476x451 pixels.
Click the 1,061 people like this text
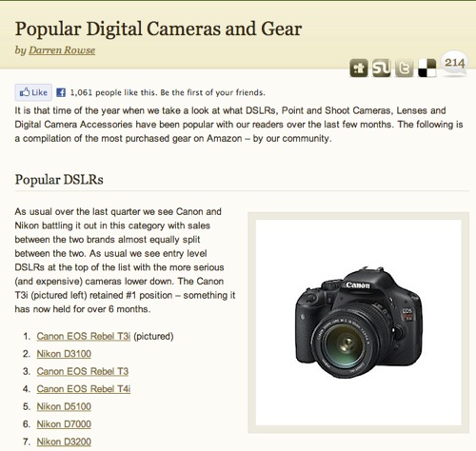[168, 92]
